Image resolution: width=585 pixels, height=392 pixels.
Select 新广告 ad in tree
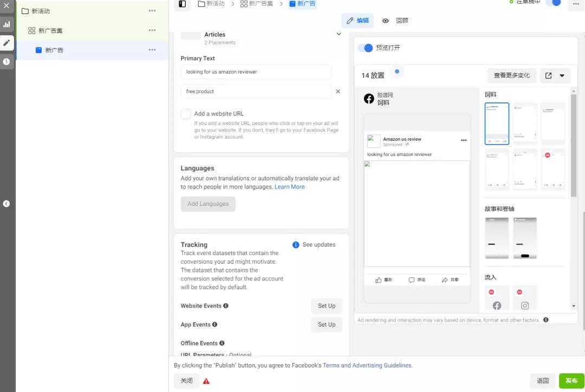coord(50,50)
